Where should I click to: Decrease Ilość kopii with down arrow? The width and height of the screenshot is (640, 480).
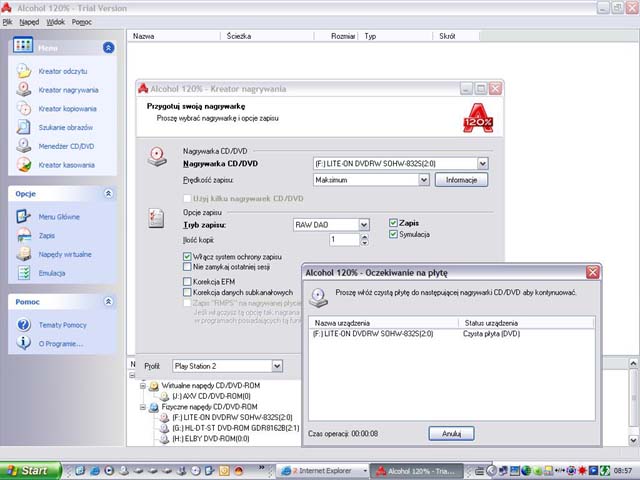[x=364, y=243]
